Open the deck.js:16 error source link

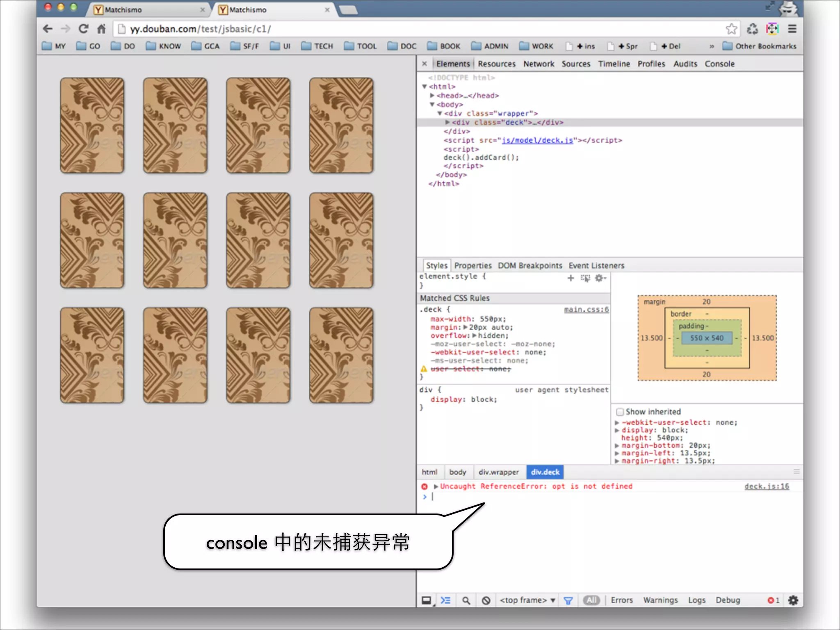(767, 486)
